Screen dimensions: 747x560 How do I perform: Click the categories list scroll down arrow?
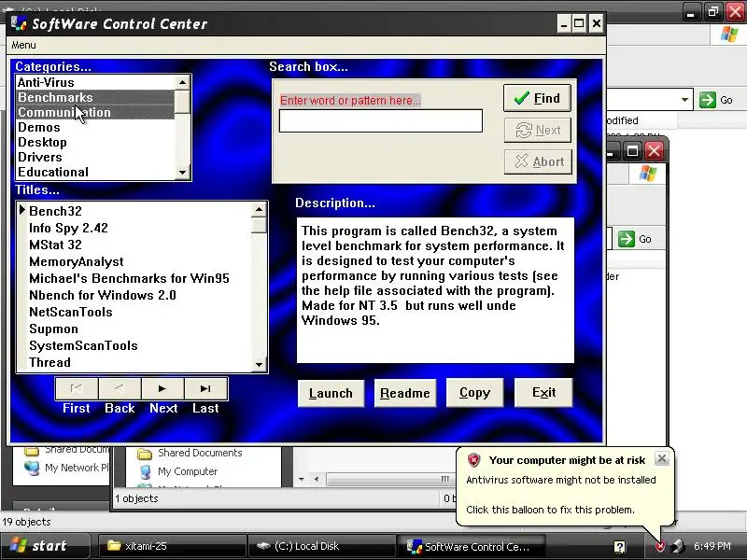click(x=182, y=173)
